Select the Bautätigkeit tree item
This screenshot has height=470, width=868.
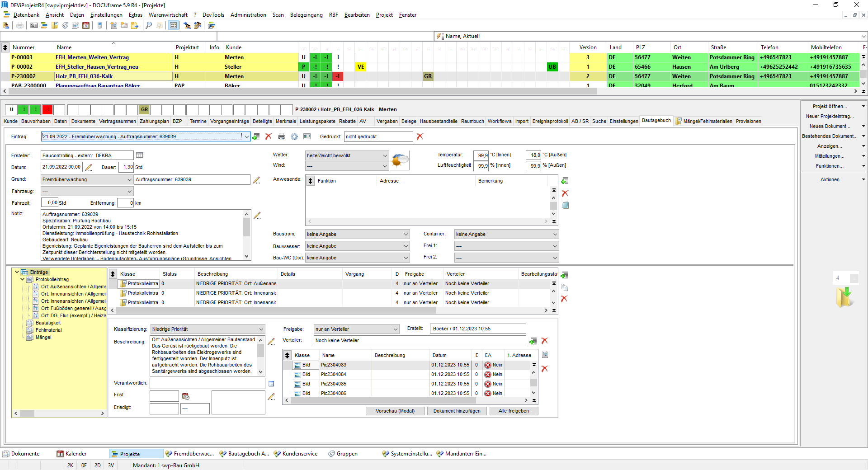(48, 323)
